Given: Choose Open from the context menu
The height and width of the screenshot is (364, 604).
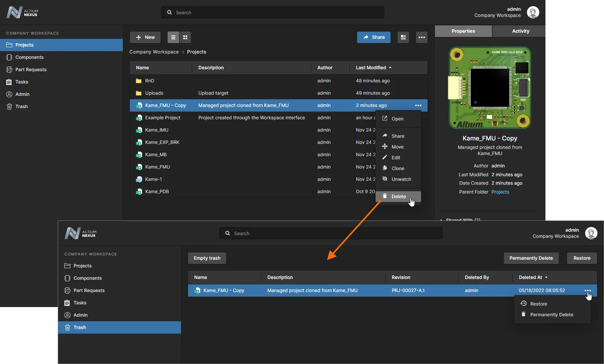Looking at the screenshot, I should coord(398,119).
